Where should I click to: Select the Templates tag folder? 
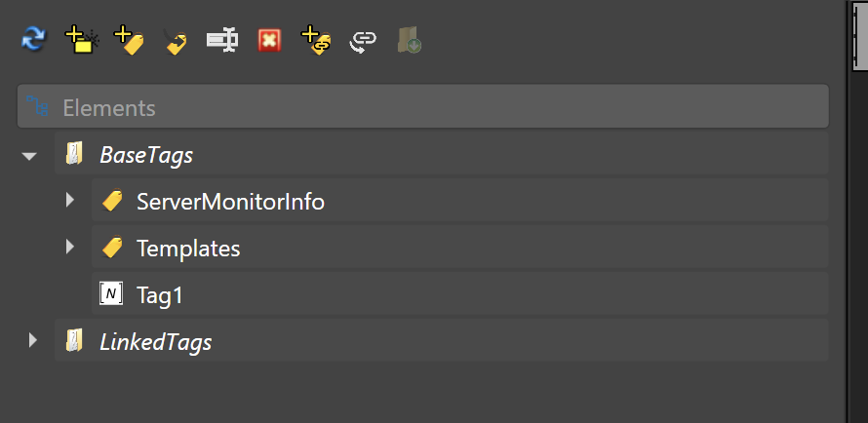459,247
